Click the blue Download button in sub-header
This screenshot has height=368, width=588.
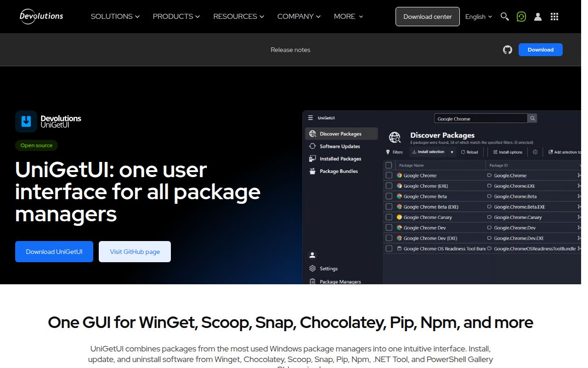click(541, 50)
